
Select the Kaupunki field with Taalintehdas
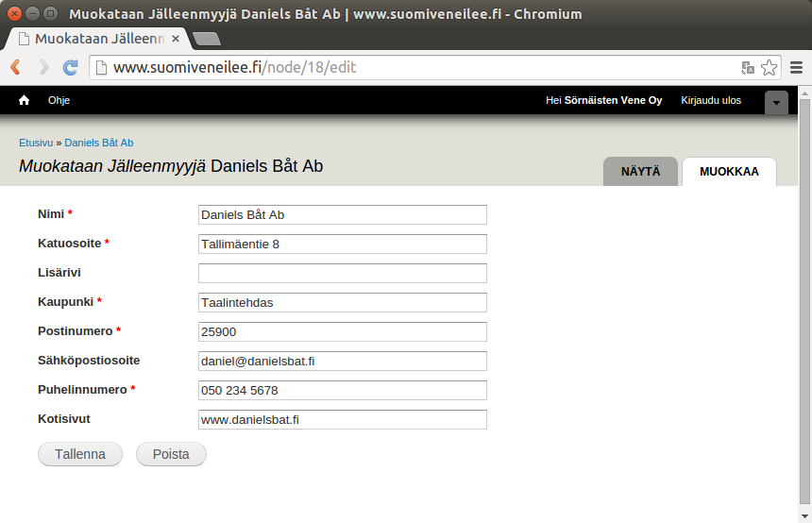coord(343,302)
